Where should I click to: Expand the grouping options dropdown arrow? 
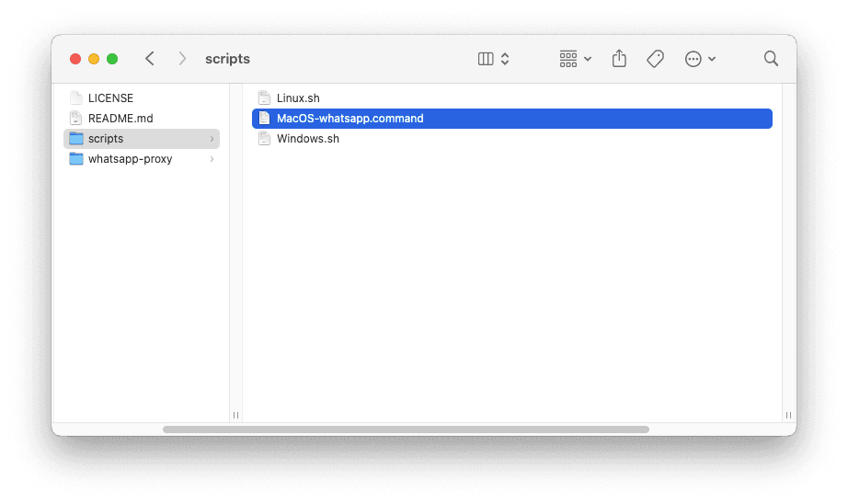(x=588, y=59)
